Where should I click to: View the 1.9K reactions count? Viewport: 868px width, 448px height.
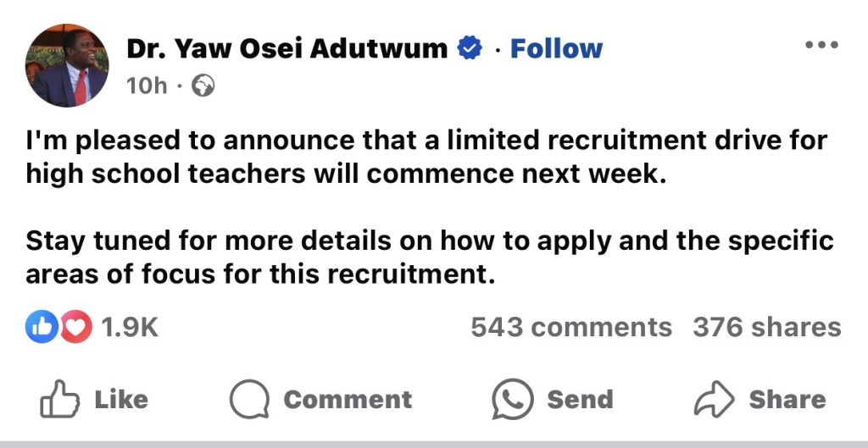tap(130, 328)
